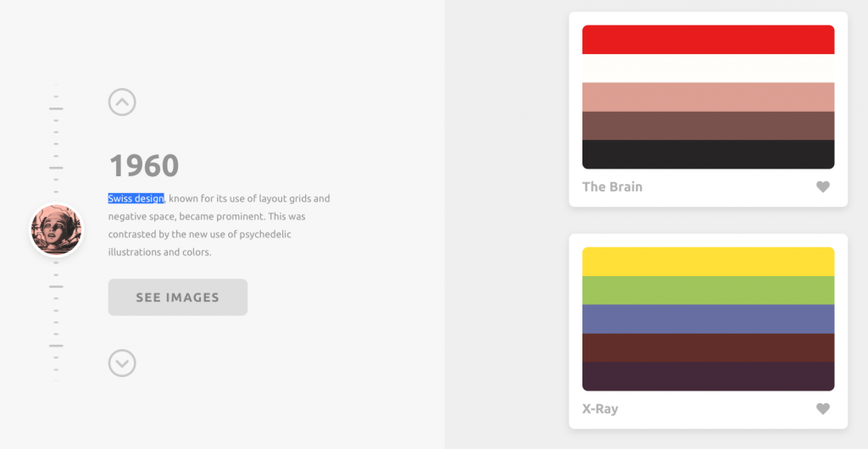Select the round face thumbnail on the timeline
Viewport: 868px width, 449px height.
pyautogui.click(x=56, y=230)
